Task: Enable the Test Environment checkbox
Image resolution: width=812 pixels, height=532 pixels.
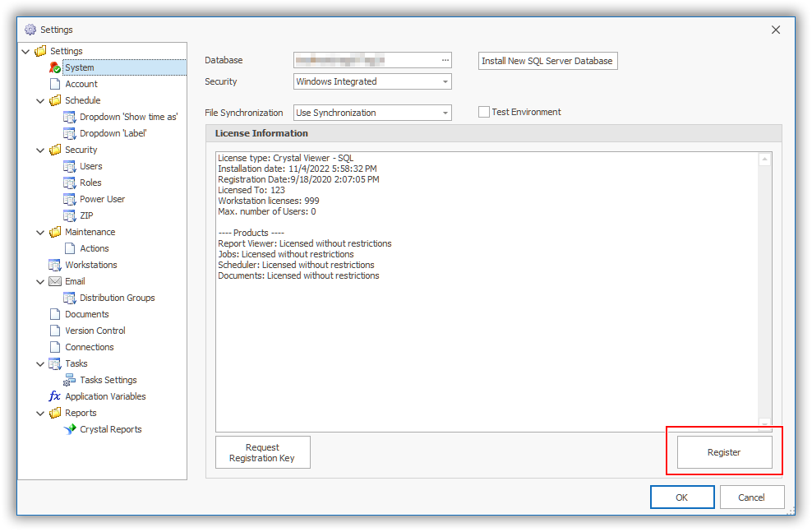Action: [x=484, y=112]
